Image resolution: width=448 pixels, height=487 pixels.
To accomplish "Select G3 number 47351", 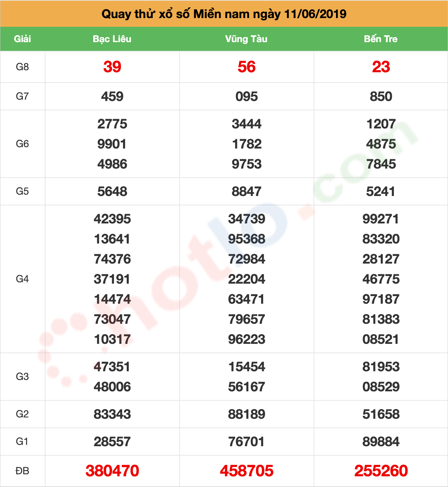I will [112, 367].
